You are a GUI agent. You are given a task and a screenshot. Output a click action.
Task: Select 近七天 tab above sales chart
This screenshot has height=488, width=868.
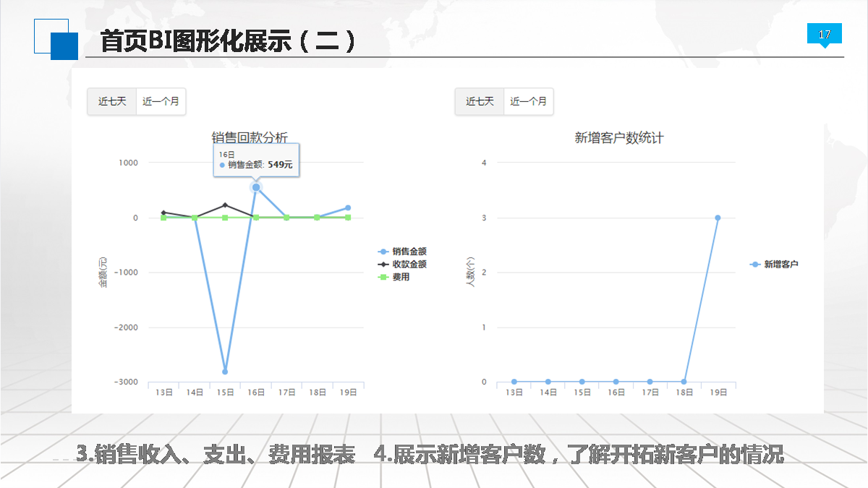[x=112, y=101]
